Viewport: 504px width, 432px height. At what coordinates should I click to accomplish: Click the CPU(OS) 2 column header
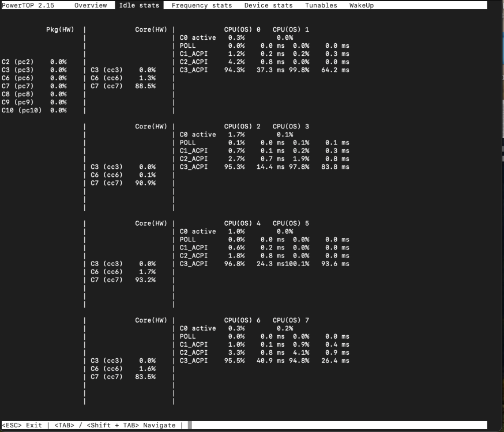(242, 127)
